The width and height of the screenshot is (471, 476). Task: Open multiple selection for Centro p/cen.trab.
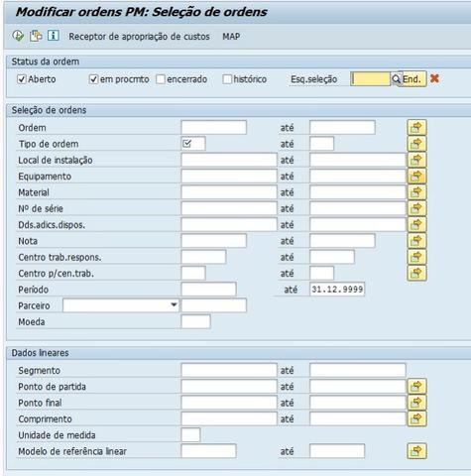coord(416,274)
